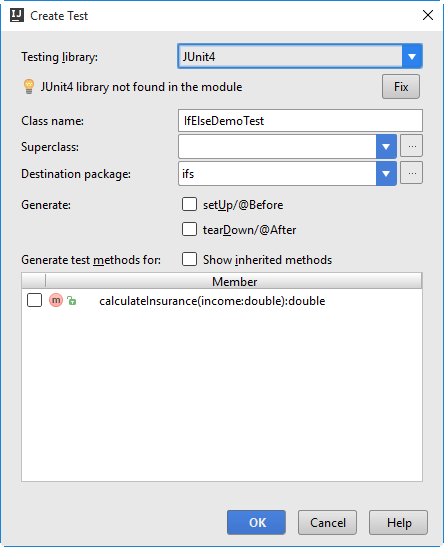Click 'JUnit4 library not found in the module' text

(x=141, y=87)
